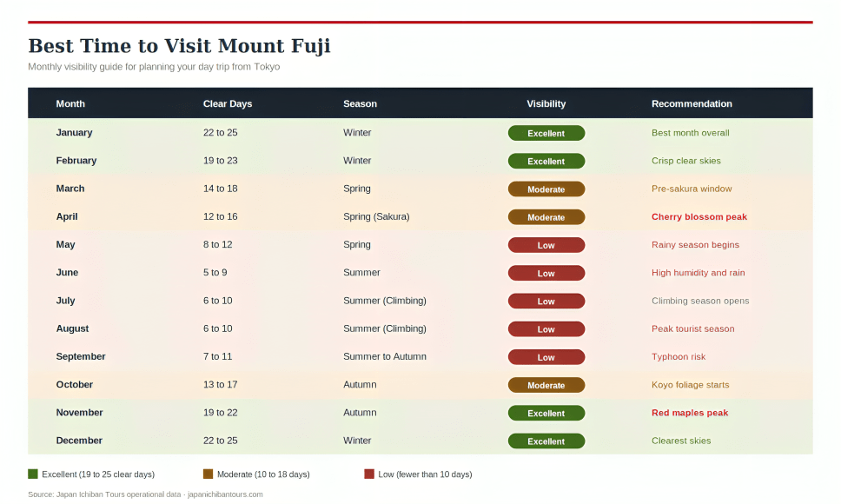Image resolution: width=841 pixels, height=504 pixels.
Task: Click December's Excellent visibility badge
Action: (x=546, y=441)
